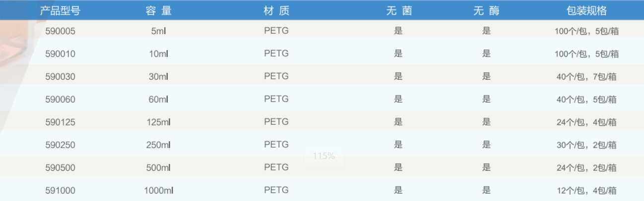
Task: Select product model 590125
Action: coord(60,122)
